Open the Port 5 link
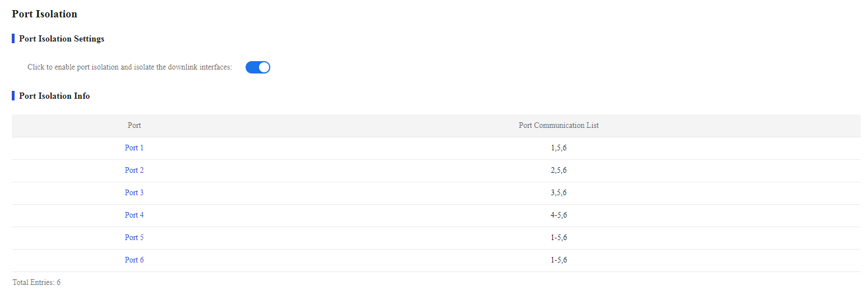Viewport: 868px width, 304px height. (134, 238)
